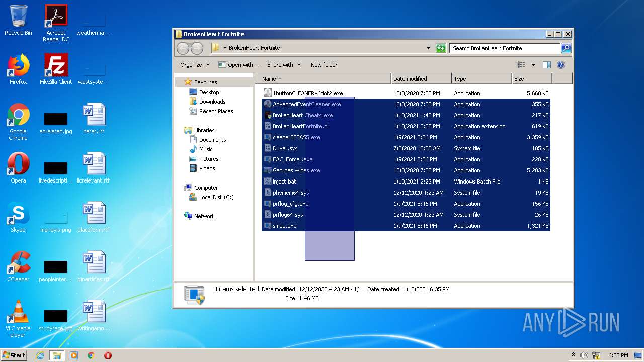Open the Recycle Bin desktop icon

coord(18,20)
